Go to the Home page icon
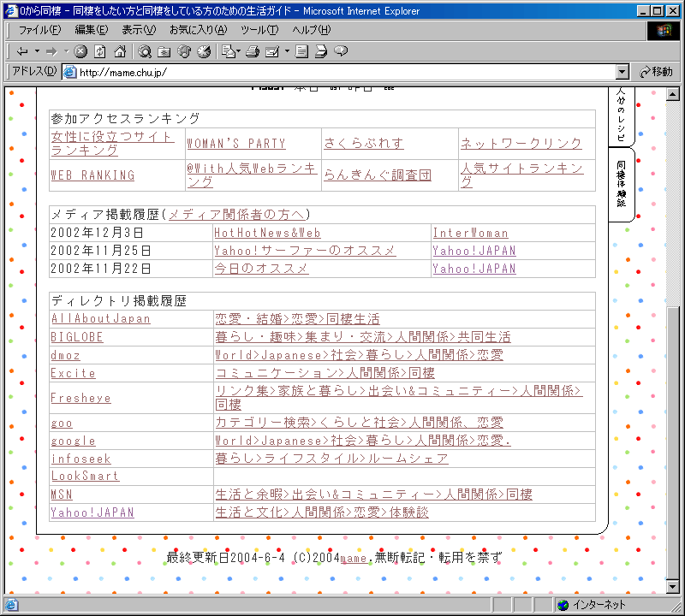Viewport: 685px width, 616px height. tap(120, 51)
